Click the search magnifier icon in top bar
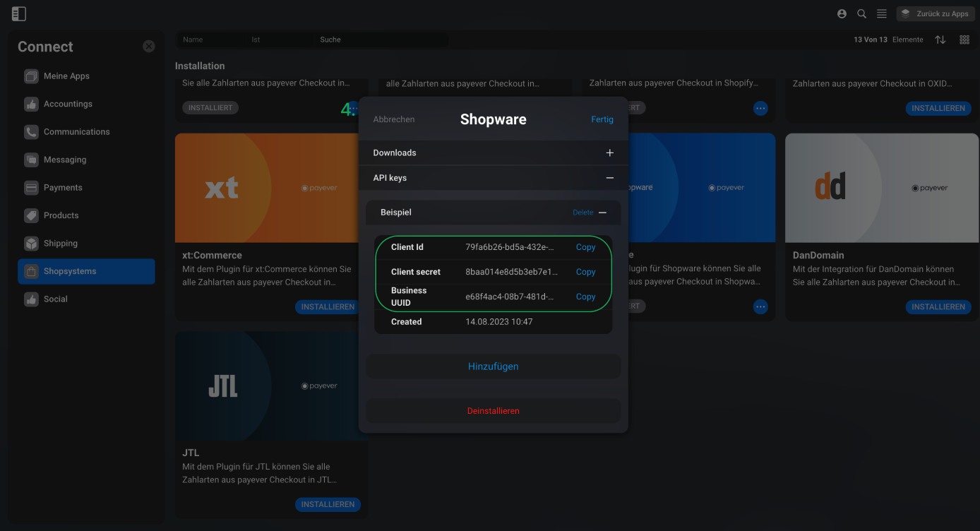Viewport: 980px width, 531px height. point(861,13)
